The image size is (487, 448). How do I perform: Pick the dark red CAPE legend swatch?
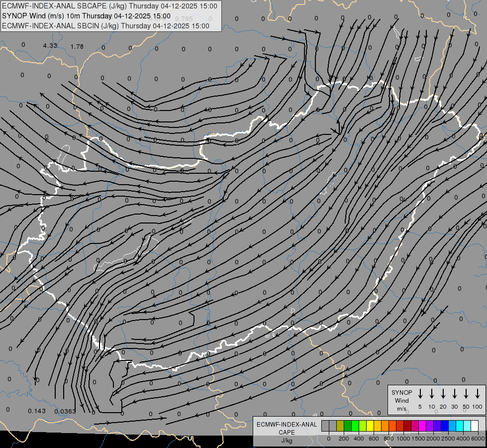tap(408, 426)
